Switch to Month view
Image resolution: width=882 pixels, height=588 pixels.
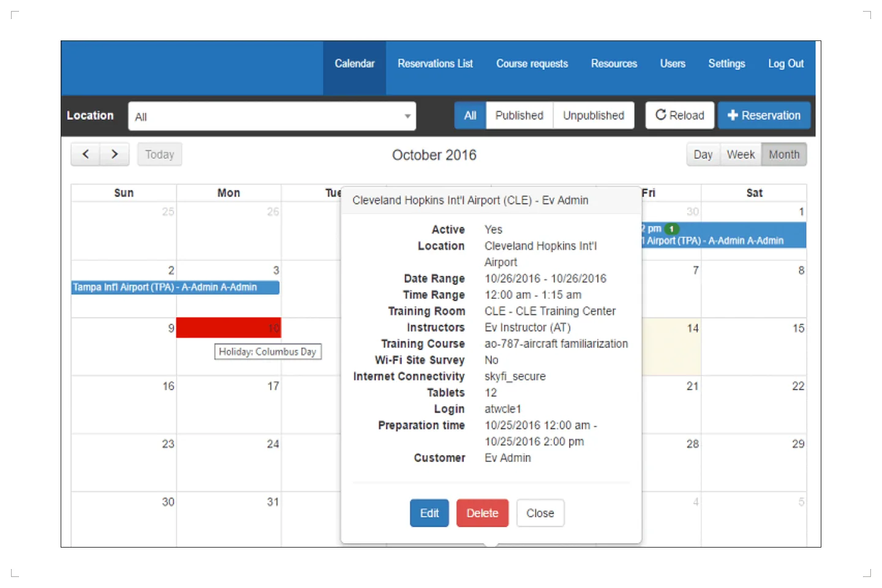click(784, 154)
